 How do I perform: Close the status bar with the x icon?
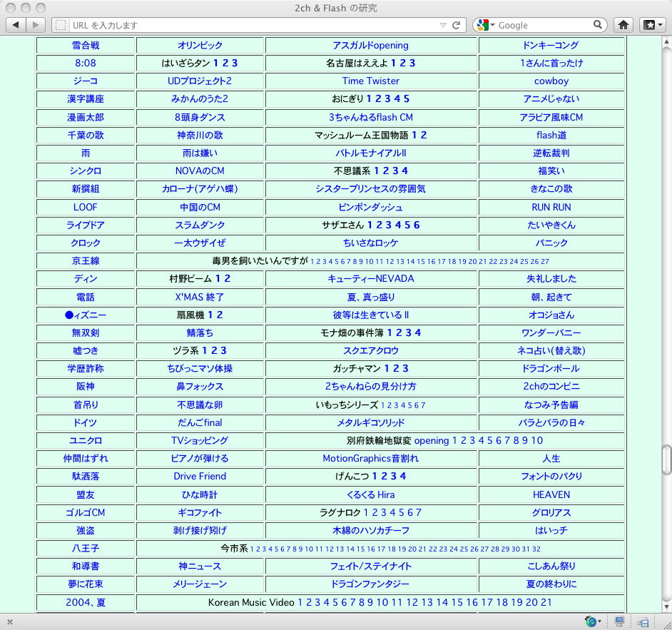(10, 622)
